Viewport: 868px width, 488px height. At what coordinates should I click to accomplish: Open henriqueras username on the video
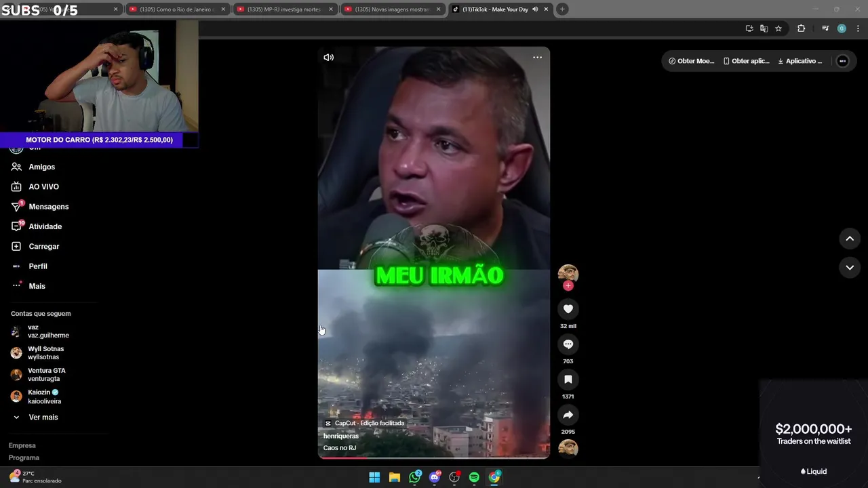341,436
